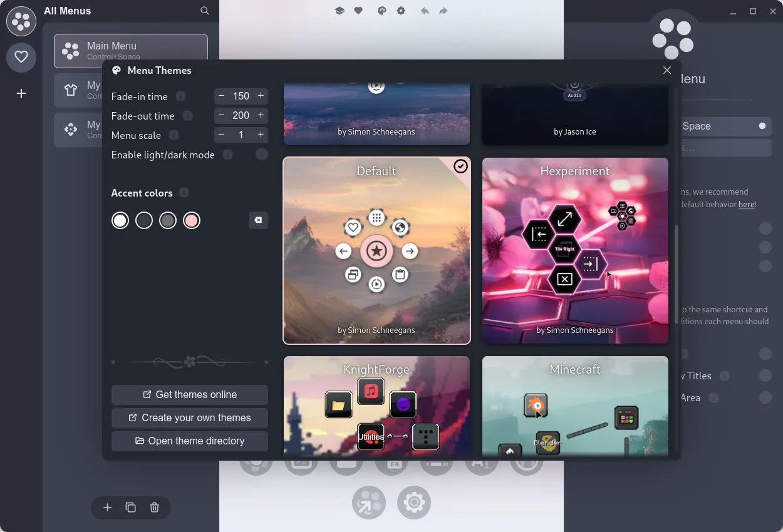Viewport: 783px width, 532px height.
Task: Click the palette icon for menu themes
Action: [381, 11]
